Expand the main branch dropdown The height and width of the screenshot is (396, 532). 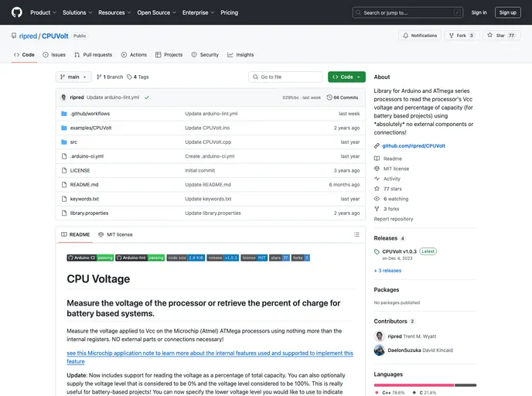pyautogui.click(x=73, y=77)
